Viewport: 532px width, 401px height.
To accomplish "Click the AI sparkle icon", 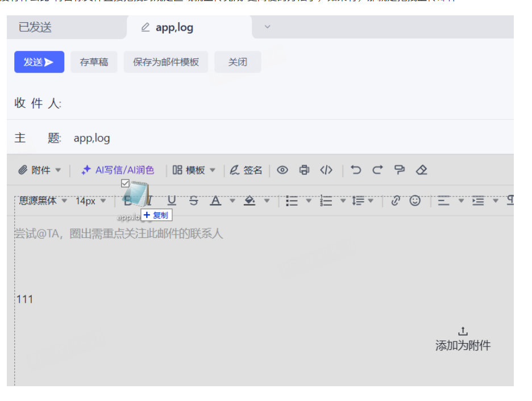I will (x=86, y=170).
